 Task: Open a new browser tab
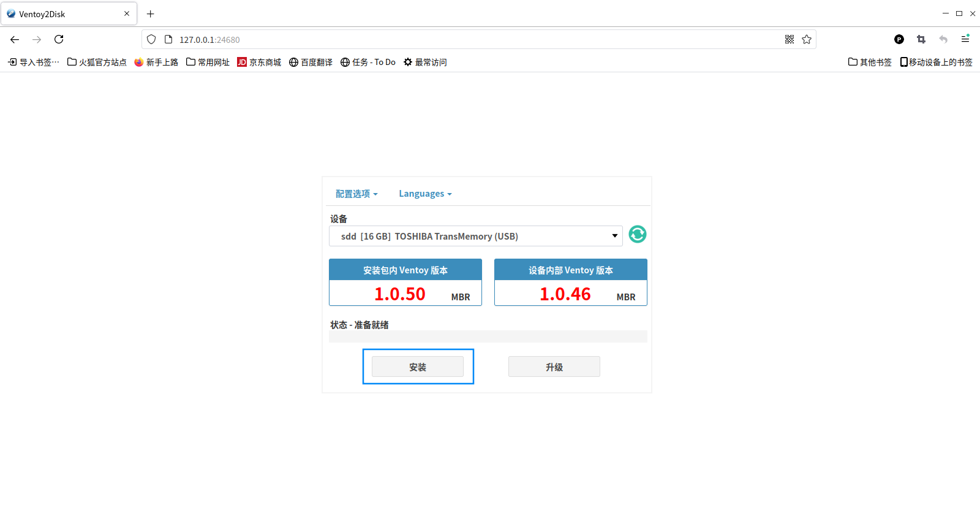[x=151, y=13]
